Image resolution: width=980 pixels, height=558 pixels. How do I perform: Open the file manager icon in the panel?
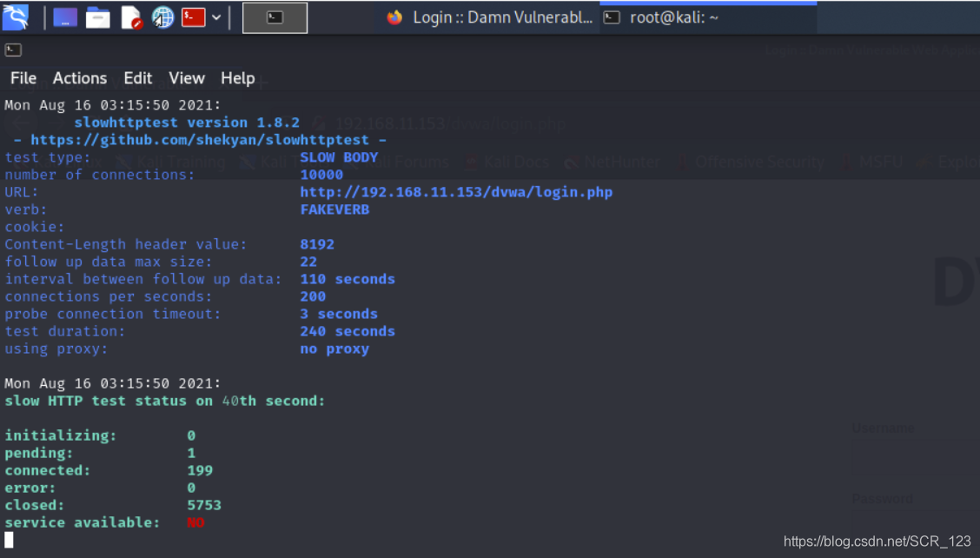tap(97, 17)
